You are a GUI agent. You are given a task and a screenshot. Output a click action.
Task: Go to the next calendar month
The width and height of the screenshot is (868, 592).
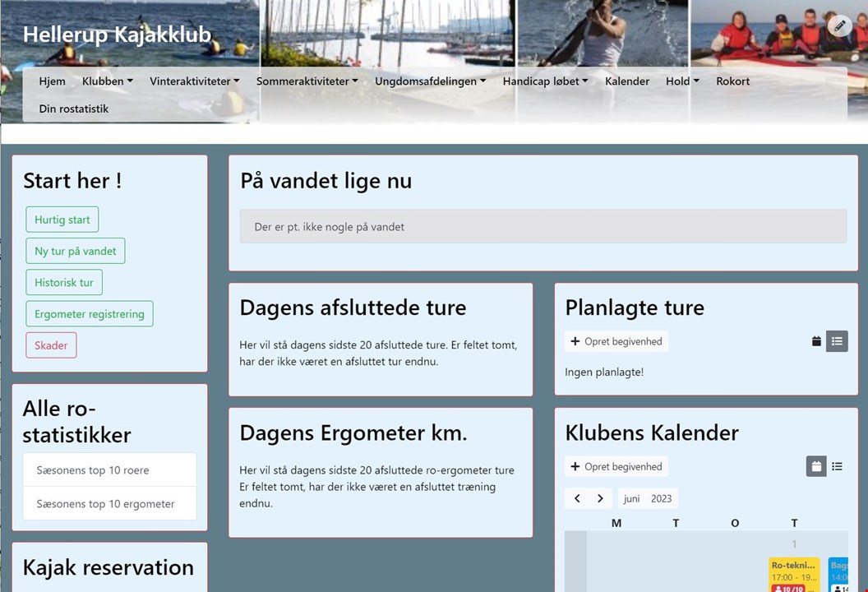pos(601,498)
